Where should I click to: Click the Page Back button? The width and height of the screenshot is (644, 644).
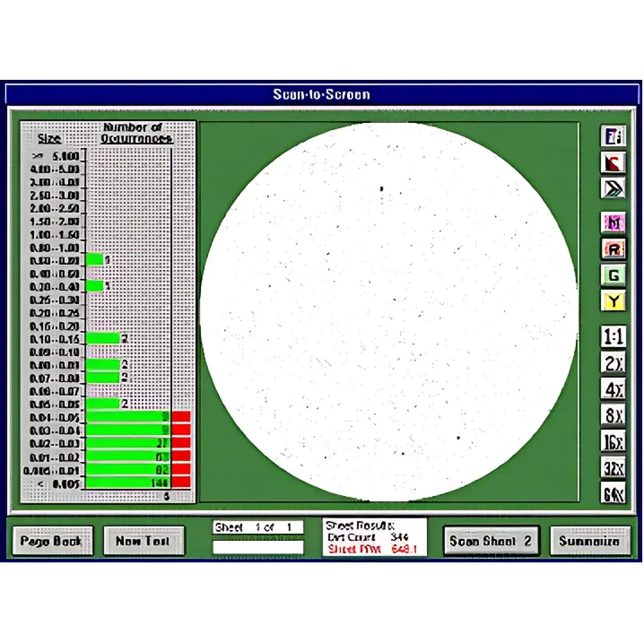tap(53, 541)
